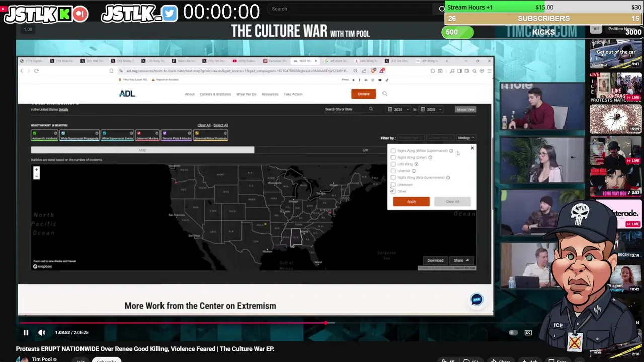Open 'Get out of the car' video thumbnail
This screenshot has height=362, width=644.
(x=616, y=55)
